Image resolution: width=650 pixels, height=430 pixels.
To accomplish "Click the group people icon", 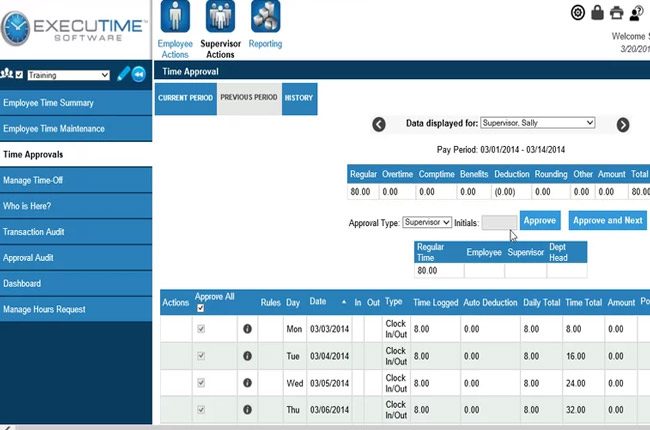I will tap(7, 74).
